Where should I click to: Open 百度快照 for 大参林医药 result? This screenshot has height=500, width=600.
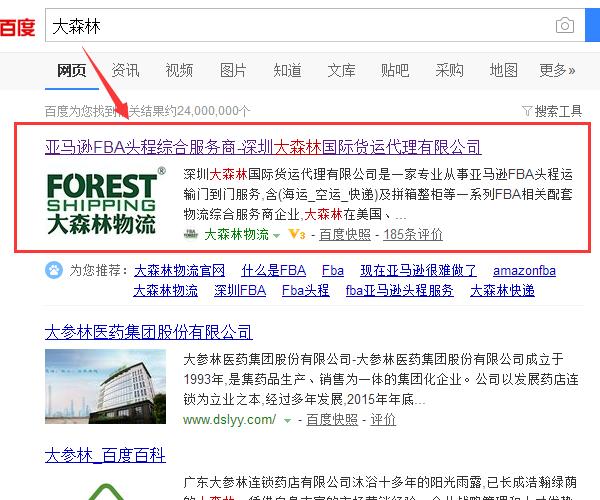coord(332,420)
